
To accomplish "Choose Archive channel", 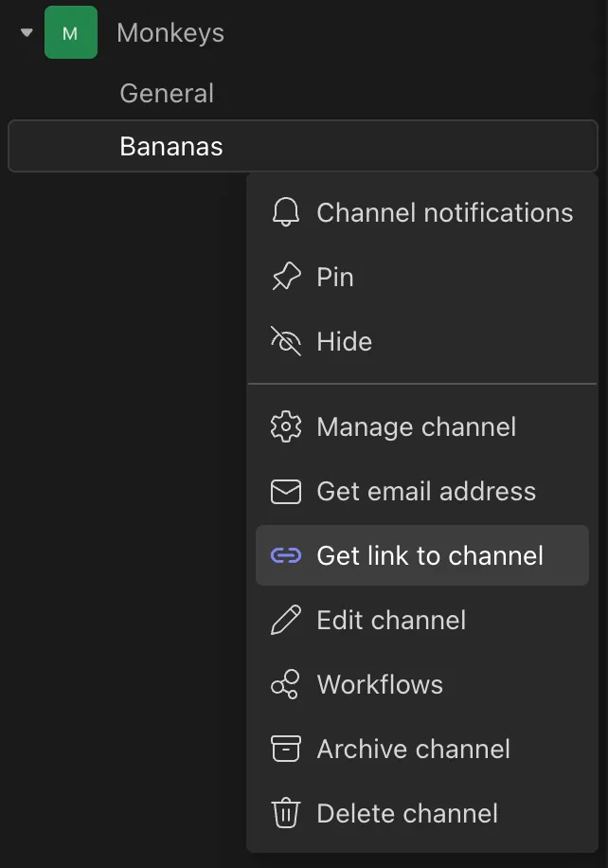I will coord(422,749).
